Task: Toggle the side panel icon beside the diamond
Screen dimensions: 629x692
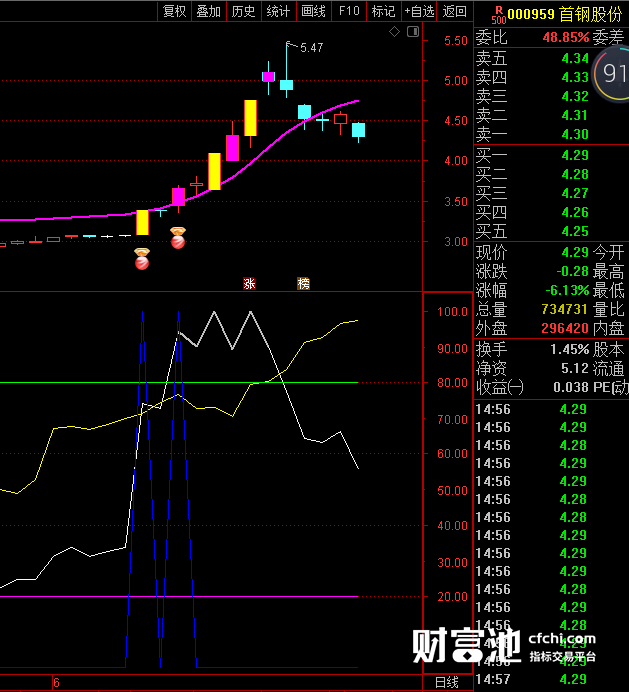Action: 413,31
